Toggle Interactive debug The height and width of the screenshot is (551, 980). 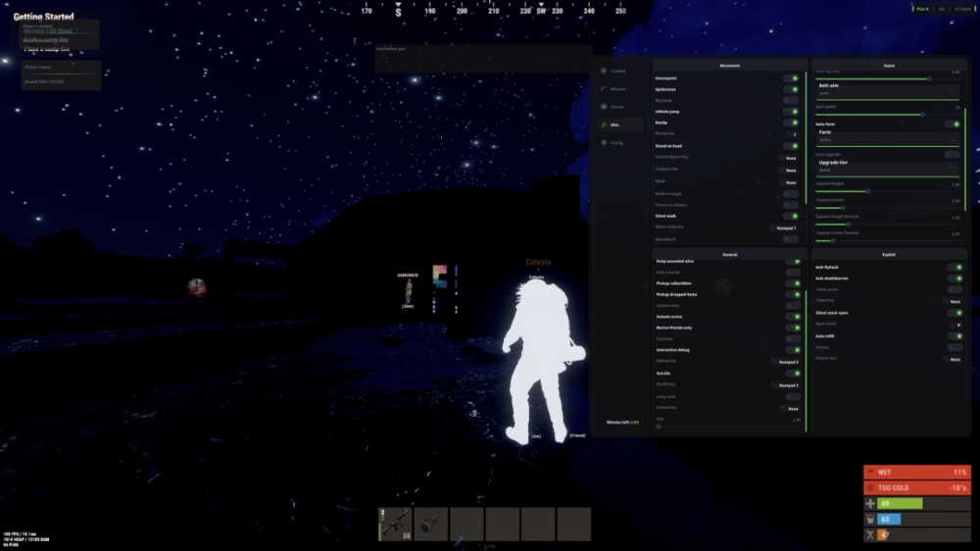pyautogui.click(x=793, y=350)
